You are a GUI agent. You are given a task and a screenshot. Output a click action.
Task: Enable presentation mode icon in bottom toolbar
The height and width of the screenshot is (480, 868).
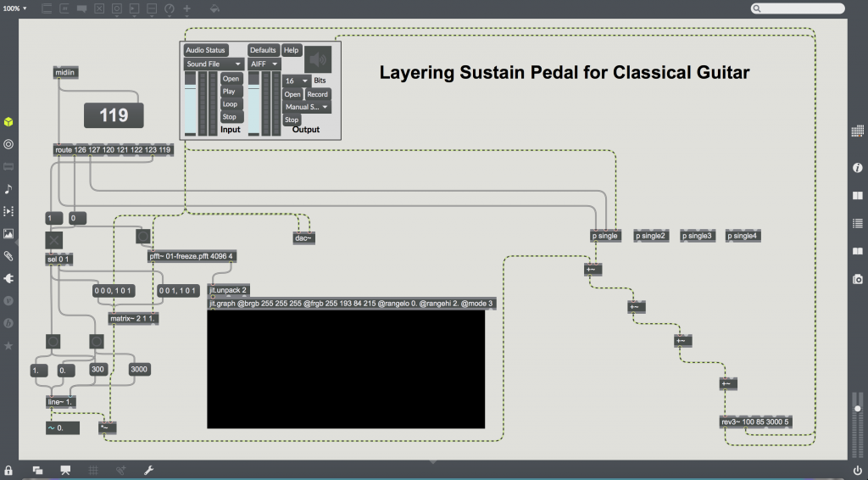65,470
